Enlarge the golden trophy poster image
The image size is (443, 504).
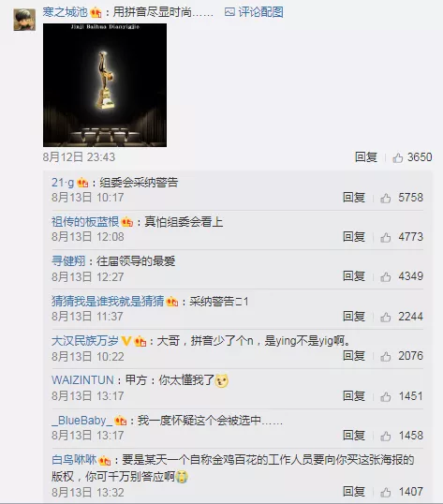[105, 85]
